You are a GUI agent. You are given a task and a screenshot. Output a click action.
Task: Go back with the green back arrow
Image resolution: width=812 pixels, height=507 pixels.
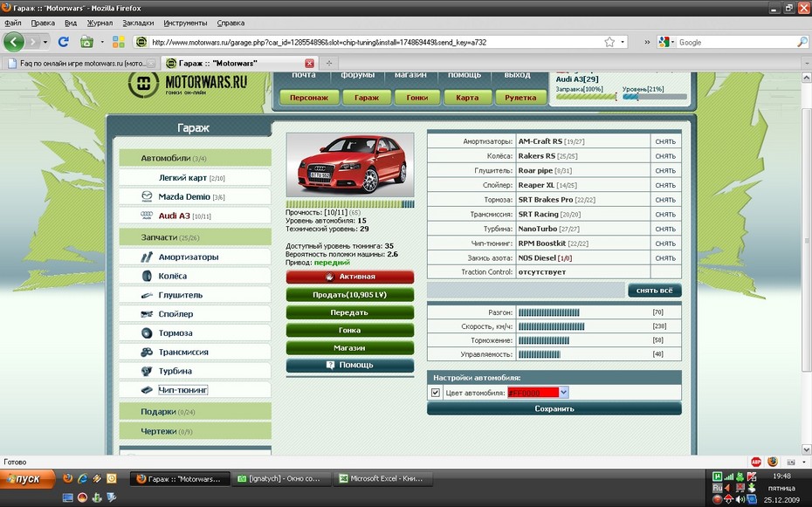[x=14, y=42]
